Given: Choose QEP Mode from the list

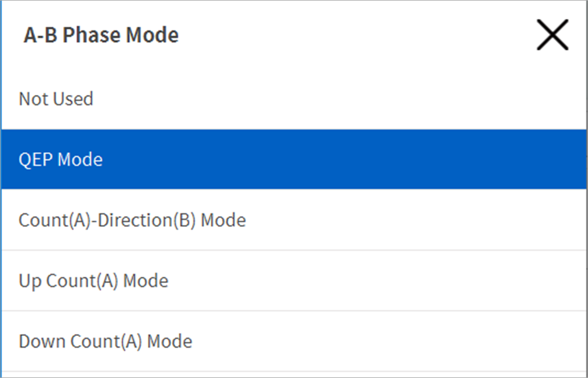Looking at the screenshot, I should coord(61,159).
